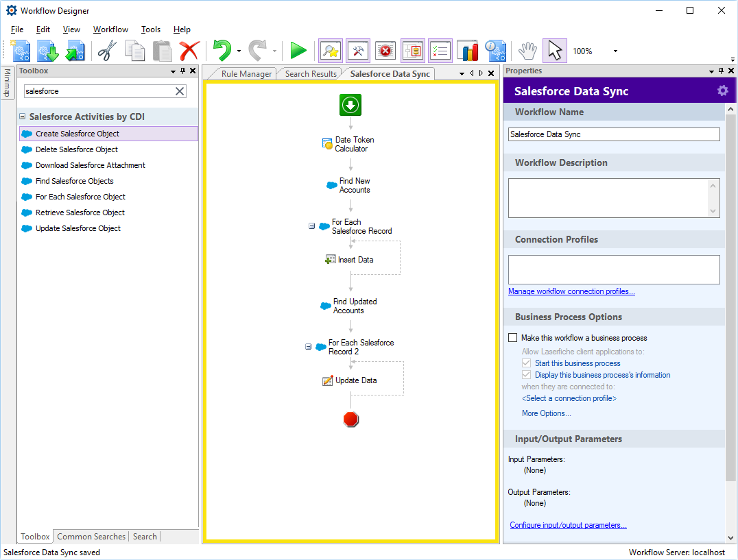This screenshot has height=560, width=738.
Task: Select the pointer arrow tool
Action: tap(555, 51)
